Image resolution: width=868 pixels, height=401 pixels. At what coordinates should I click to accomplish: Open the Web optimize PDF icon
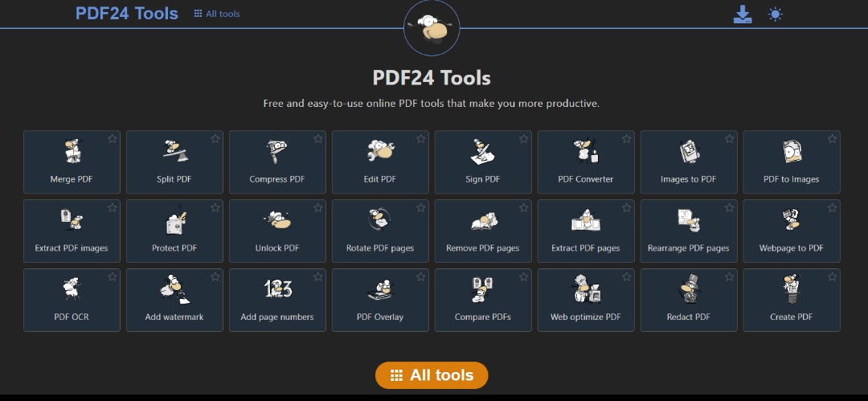[586, 288]
